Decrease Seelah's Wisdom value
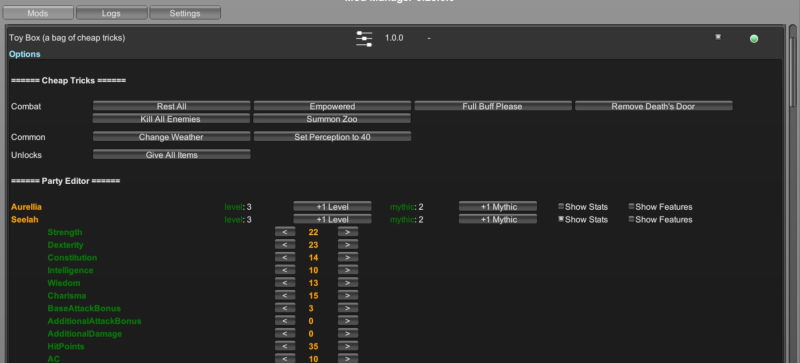The width and height of the screenshot is (800, 363). pos(285,283)
